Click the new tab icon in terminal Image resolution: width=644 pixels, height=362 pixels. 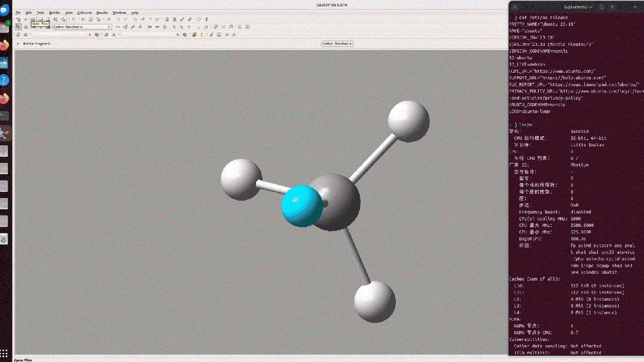click(515, 7)
